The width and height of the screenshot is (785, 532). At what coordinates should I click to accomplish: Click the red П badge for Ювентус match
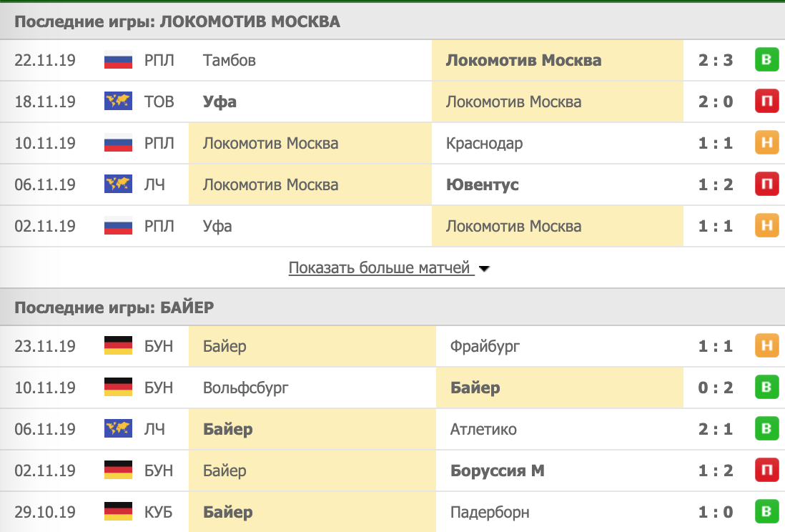point(766,184)
